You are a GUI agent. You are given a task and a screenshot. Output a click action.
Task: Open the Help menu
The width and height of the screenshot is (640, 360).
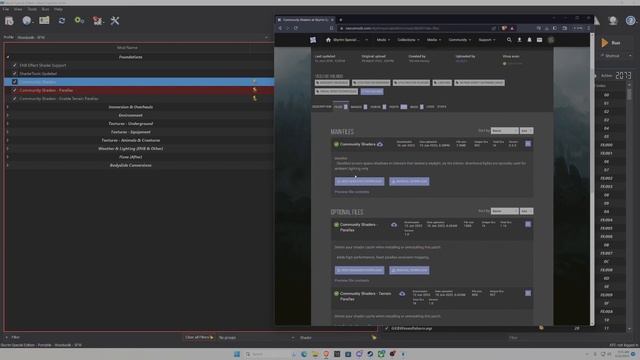click(58, 9)
